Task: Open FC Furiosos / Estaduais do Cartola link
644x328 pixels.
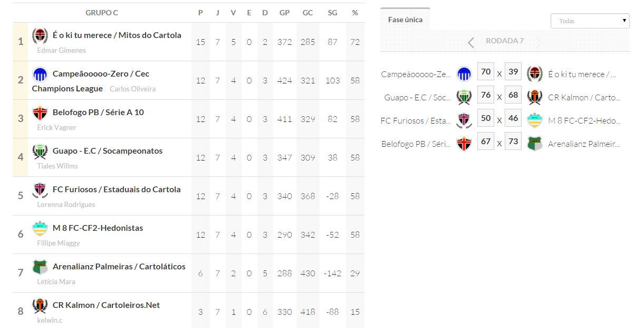Action: click(x=117, y=190)
